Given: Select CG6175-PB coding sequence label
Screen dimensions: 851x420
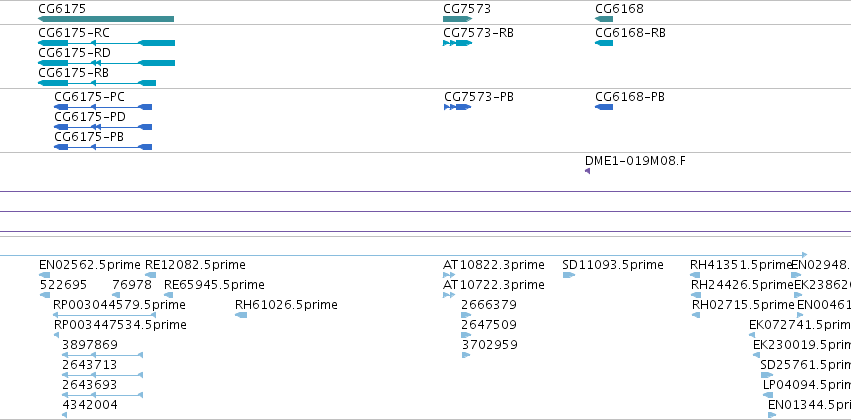Looking at the screenshot, I should click(89, 137).
